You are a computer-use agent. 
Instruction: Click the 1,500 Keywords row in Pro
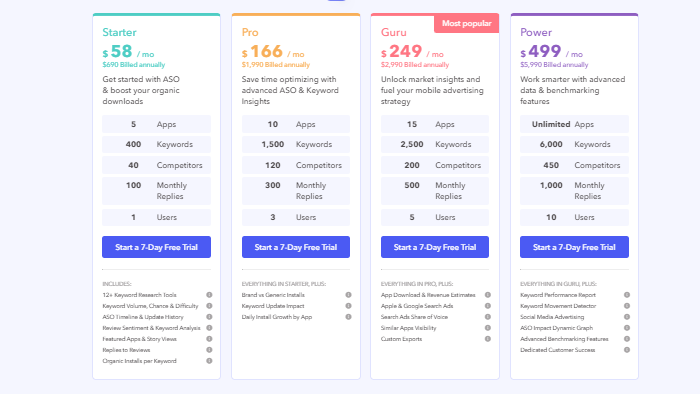[x=296, y=145]
